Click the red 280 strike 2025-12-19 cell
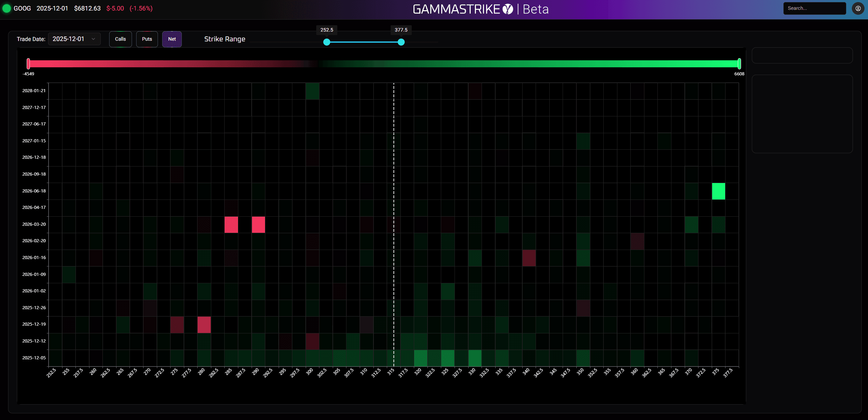Viewport: 868px width, 420px height. 204,325
